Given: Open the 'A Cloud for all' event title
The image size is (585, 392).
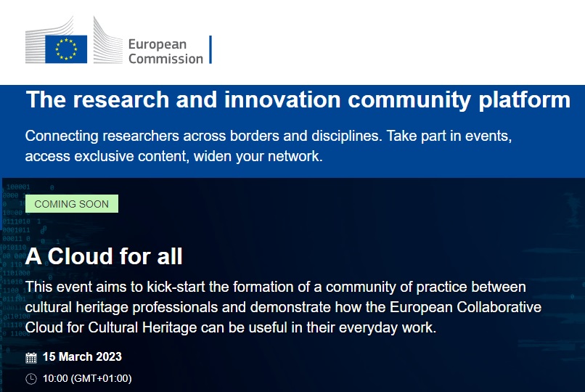Looking at the screenshot, I should pyautogui.click(x=104, y=256).
